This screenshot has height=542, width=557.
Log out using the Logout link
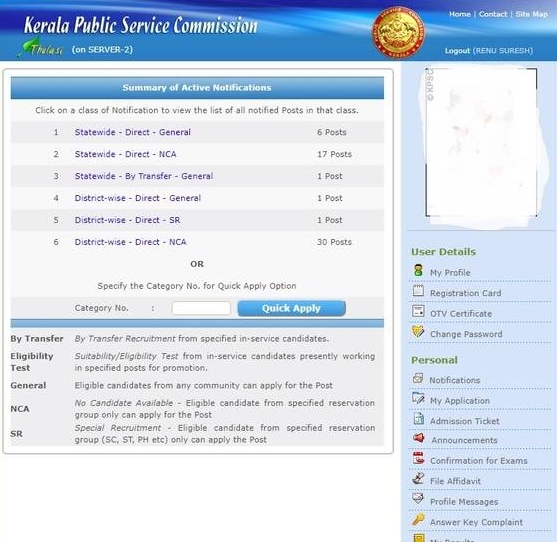tap(457, 51)
